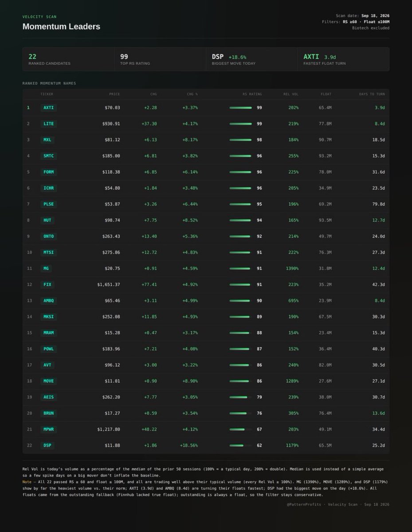Viewport: 412px width, 532px height.
Task: Click the AVT ticker badge
Action: click(x=47, y=365)
